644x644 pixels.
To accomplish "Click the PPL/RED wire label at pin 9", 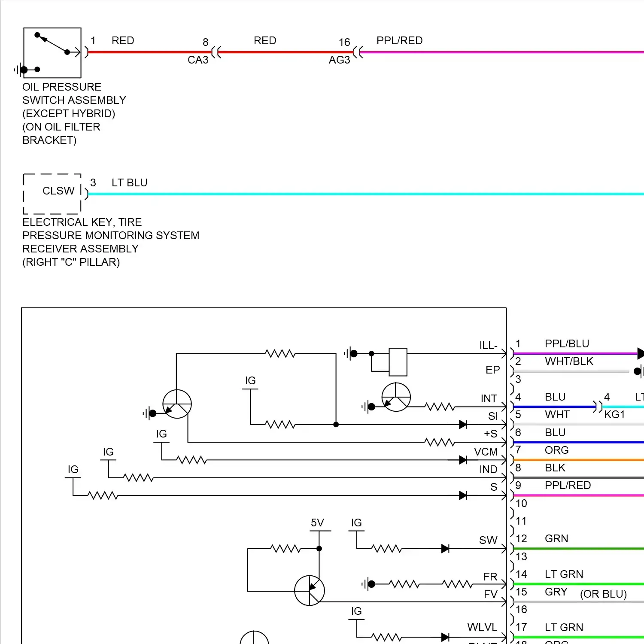I will [568, 485].
